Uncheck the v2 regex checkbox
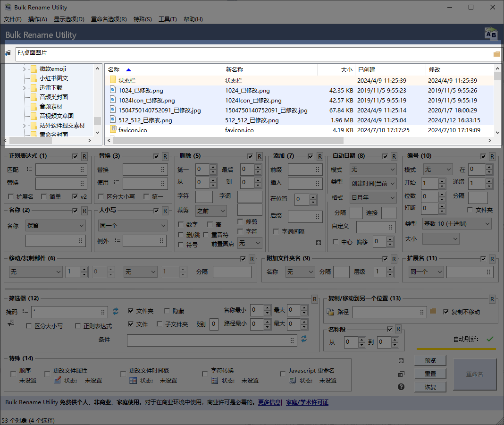Viewport: 504px width, 425px height. pos(75,196)
